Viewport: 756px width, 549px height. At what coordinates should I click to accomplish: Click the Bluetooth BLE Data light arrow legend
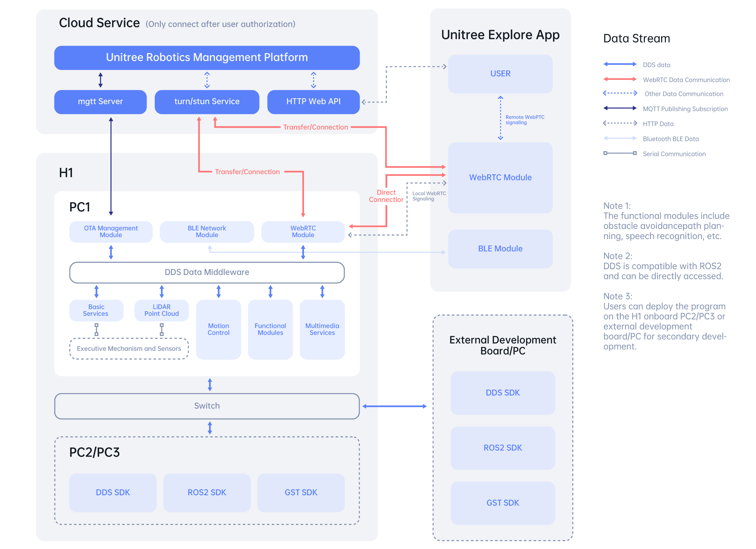pyautogui.click(x=620, y=138)
